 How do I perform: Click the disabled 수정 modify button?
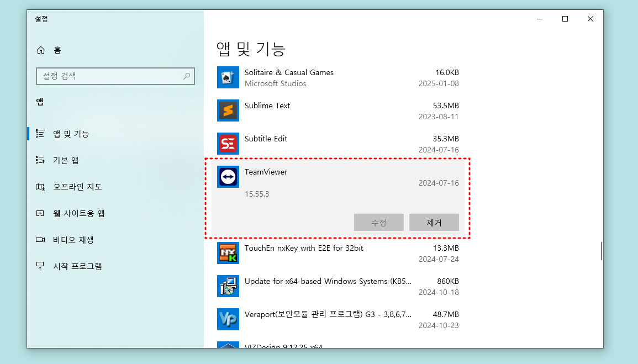[x=379, y=223]
